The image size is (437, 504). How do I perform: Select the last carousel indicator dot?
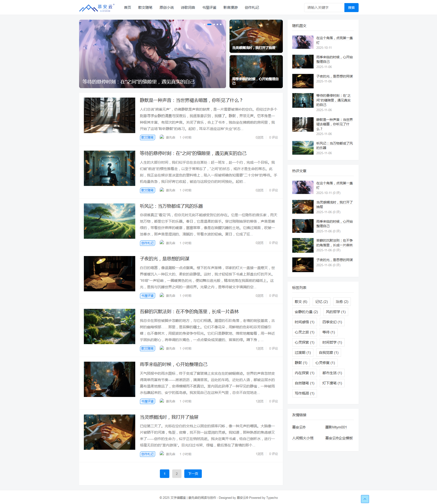pos(221,24)
